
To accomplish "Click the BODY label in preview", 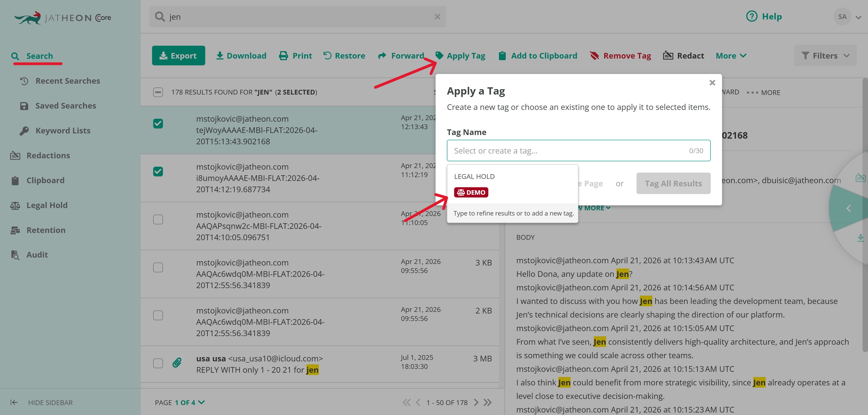I will (x=525, y=237).
